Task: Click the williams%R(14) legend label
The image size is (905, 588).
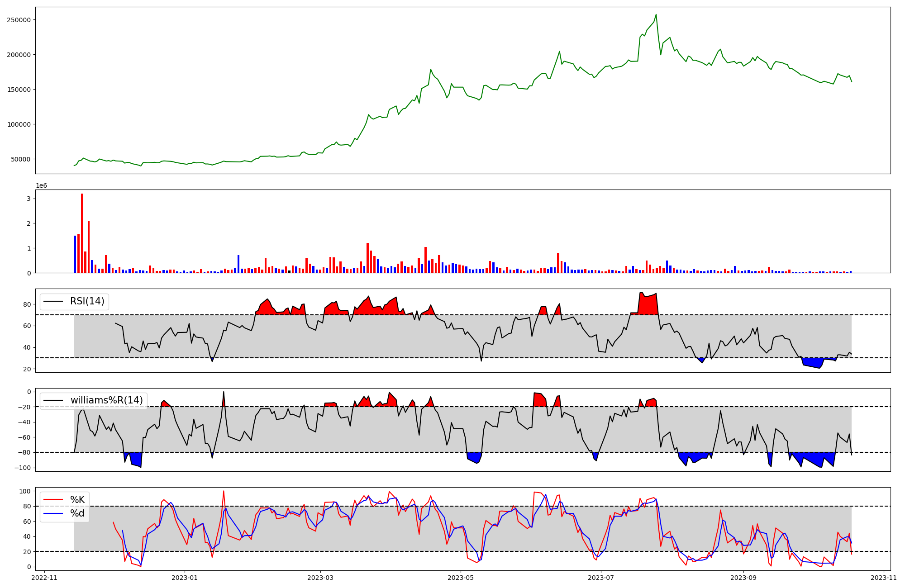Action: pyautogui.click(x=106, y=400)
